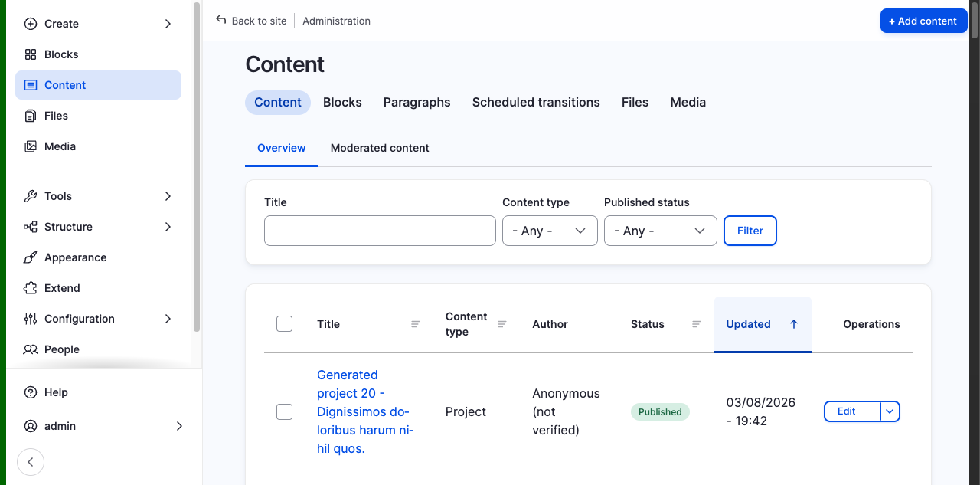
Task: Sort table by the Title column header
Action: [369, 324]
